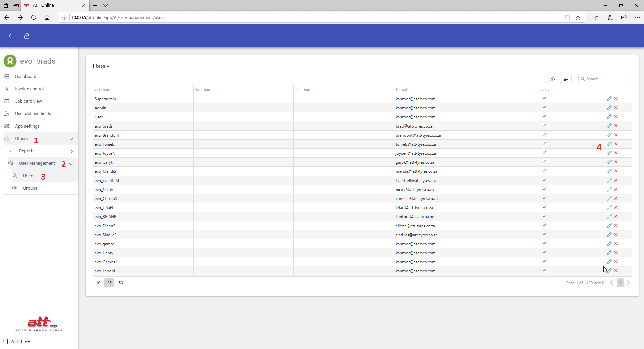644x349 pixels.
Task: Click the Search input field
Action: (x=607, y=79)
